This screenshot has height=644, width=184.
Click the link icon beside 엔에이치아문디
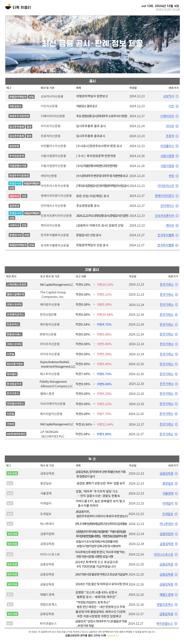(x=177, y=196)
